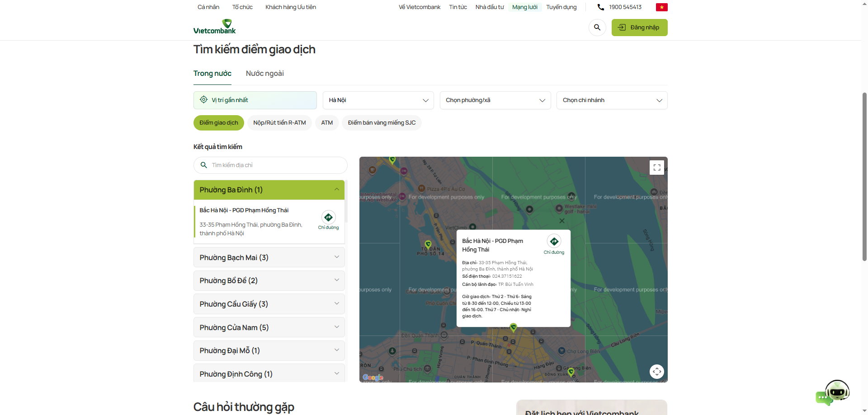The width and height of the screenshot is (868, 415).
Task: Click the Đăng nhập button
Action: pos(639,28)
